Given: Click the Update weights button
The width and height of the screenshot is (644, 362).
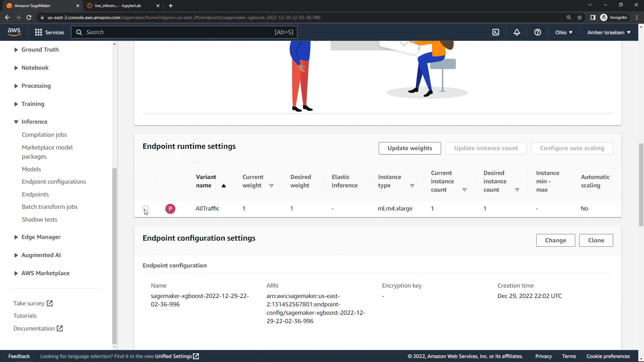Looking at the screenshot, I should (x=410, y=148).
